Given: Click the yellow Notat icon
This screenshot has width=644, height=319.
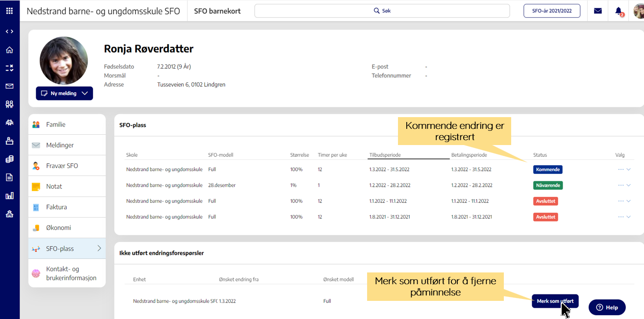Looking at the screenshot, I should click(36, 187).
